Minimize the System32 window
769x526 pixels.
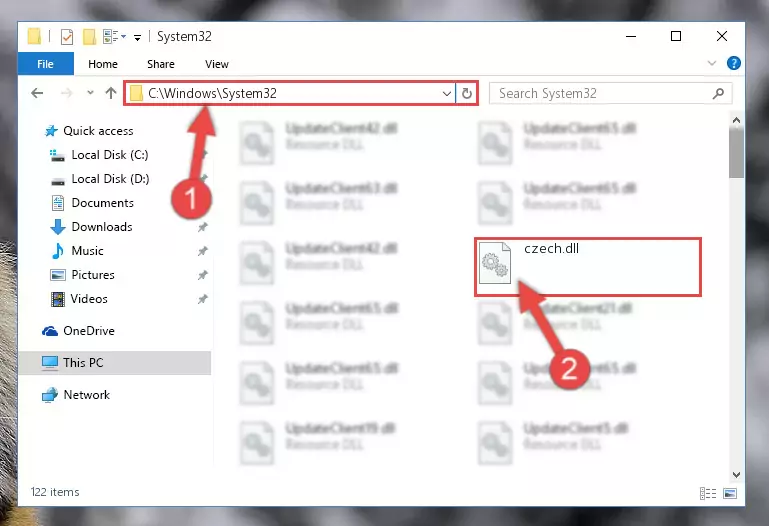pyautogui.click(x=631, y=36)
